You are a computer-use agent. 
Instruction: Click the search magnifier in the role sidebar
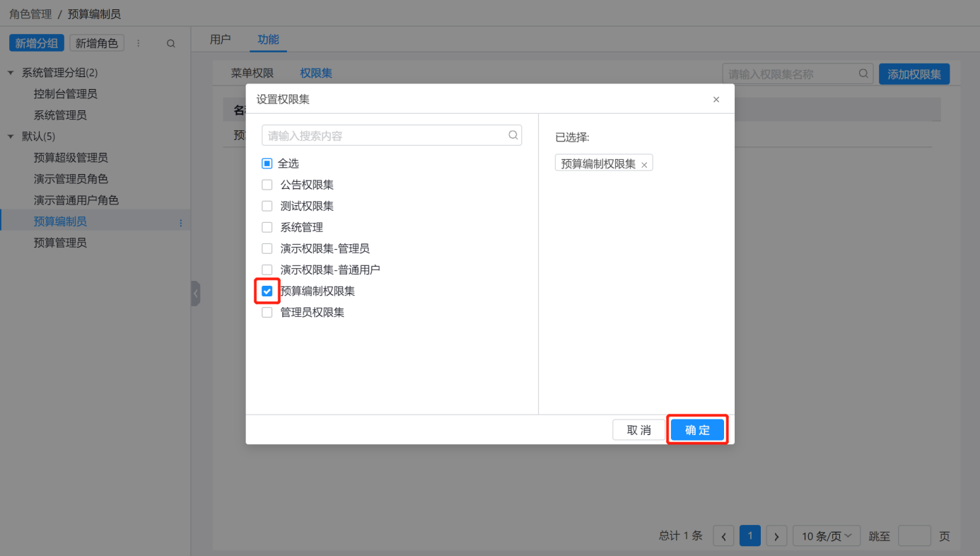click(x=170, y=44)
